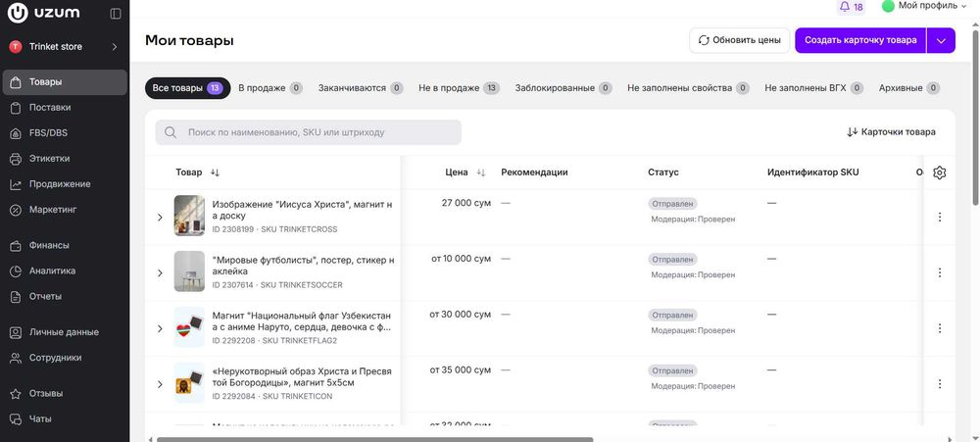Click Идентификатор SKU column header

(x=813, y=172)
